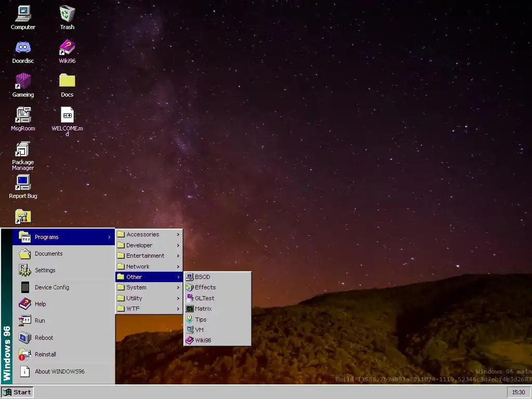Viewport: 532px width, 399px height.
Task: Click the Reboot icon in Start menu
Action: pos(25,338)
